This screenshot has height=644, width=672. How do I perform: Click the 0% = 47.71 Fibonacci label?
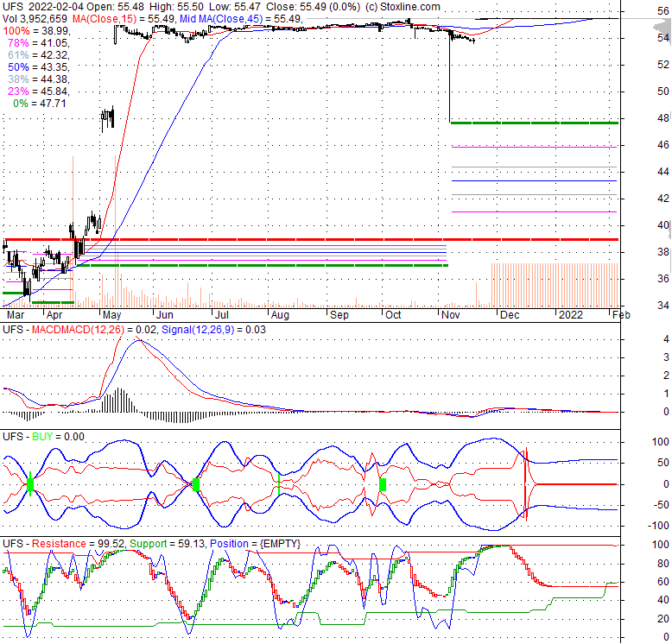(40, 104)
